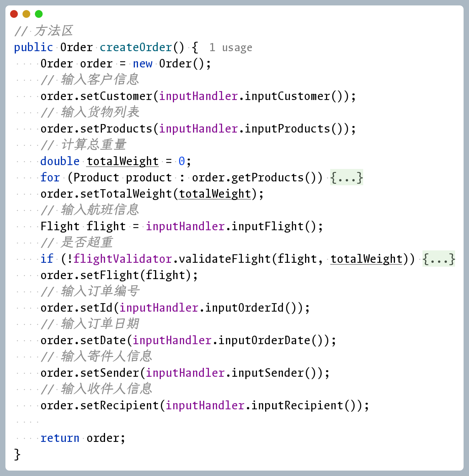Click the '// 输入订单日期' comment
This screenshot has width=469, height=476.
(x=90, y=324)
